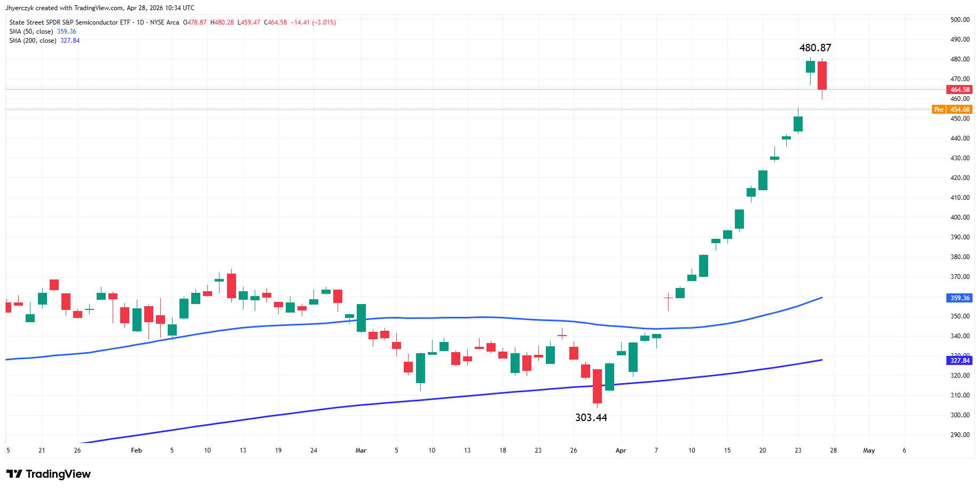This screenshot has width=980, height=490.
Task: Click the State Street SPDR S&P Semiconductor ETF title
Action: [69, 22]
